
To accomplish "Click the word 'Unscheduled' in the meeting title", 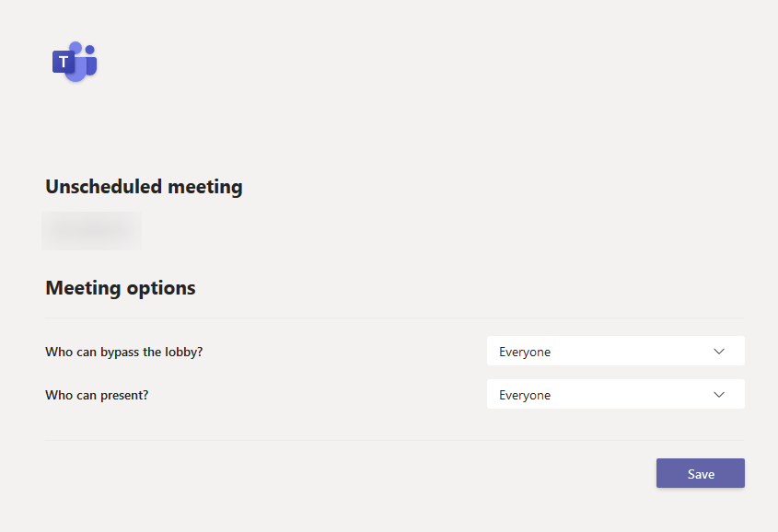I will (x=104, y=187).
